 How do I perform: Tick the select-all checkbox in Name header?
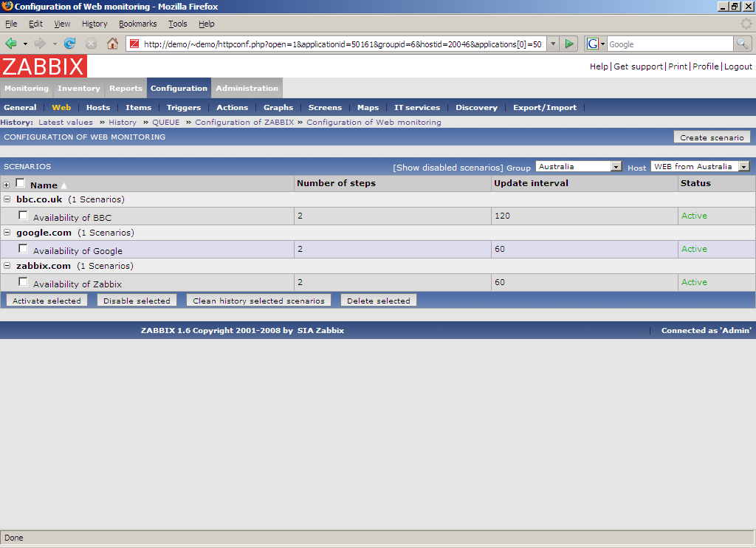[20, 183]
